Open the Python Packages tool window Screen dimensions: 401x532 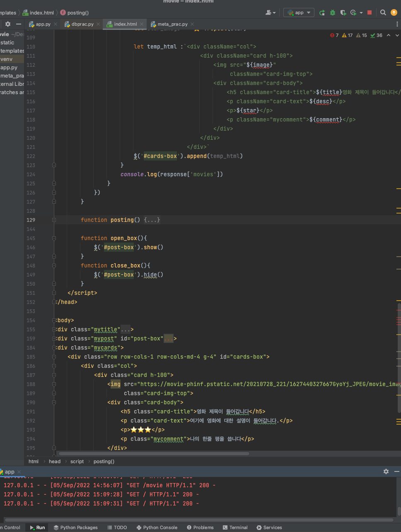click(x=76, y=527)
